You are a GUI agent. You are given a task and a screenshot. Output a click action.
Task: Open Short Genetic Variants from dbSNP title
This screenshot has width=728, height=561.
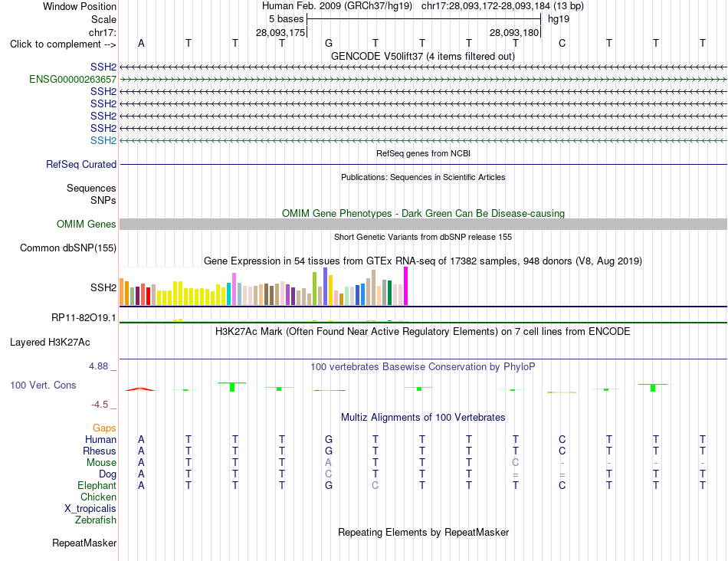[423, 237]
